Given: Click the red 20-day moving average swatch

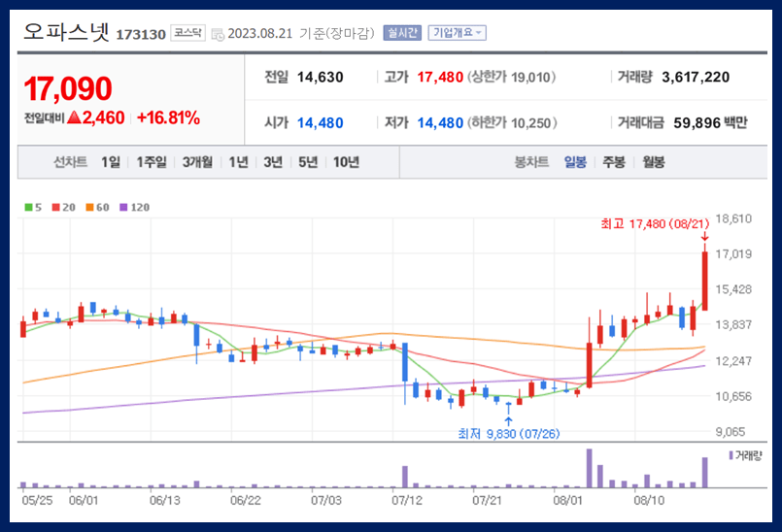Looking at the screenshot, I should click(x=56, y=208).
